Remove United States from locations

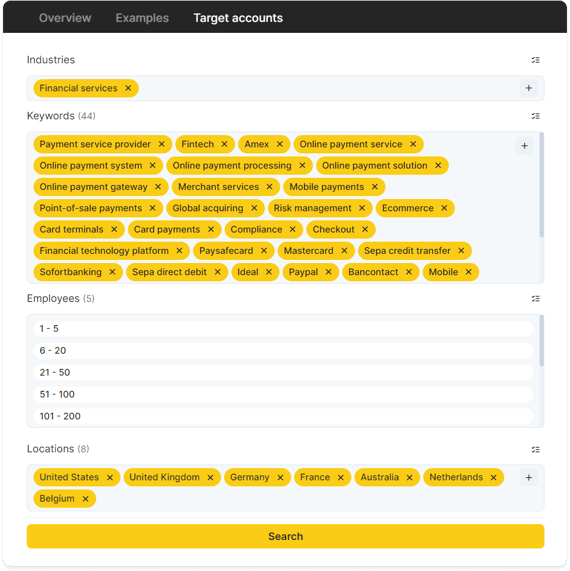click(110, 478)
